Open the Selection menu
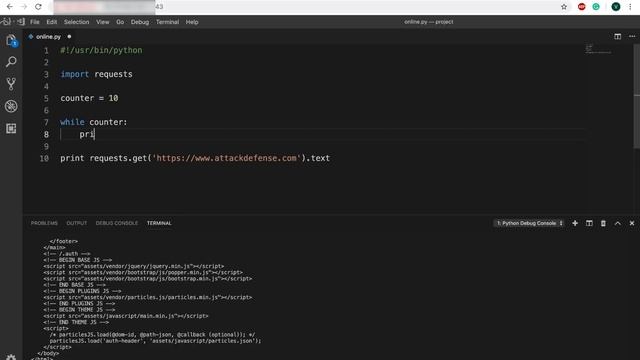This screenshot has height=360, width=640. point(76,22)
